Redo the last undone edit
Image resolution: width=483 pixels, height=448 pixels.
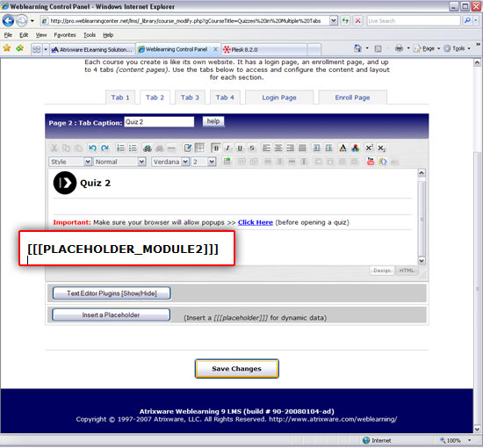[x=105, y=148]
